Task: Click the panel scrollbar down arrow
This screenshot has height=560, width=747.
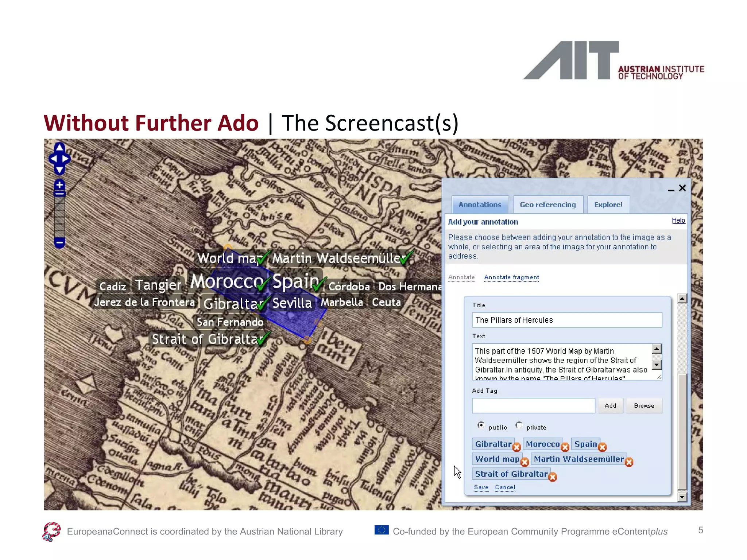Action: tap(682, 497)
